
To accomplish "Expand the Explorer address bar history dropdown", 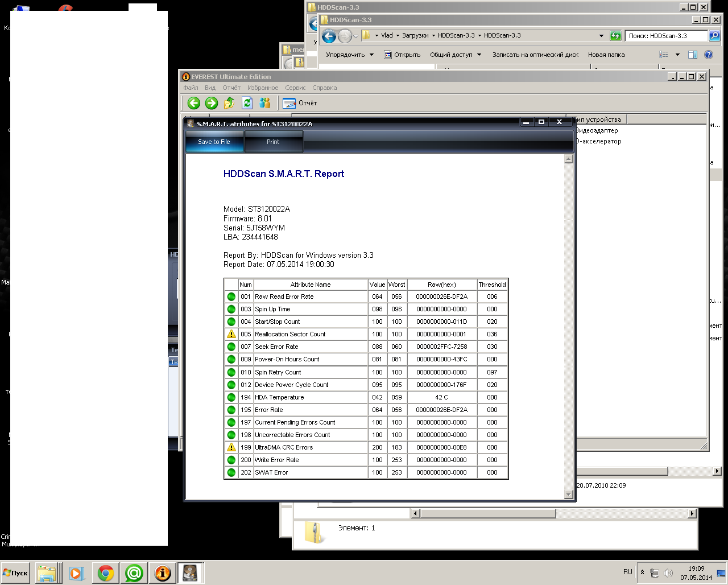I will point(601,36).
